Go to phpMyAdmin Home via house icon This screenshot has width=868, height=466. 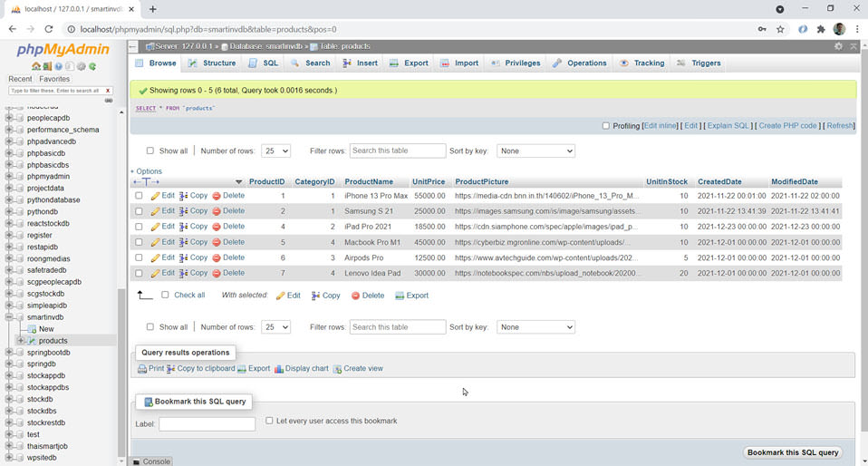click(x=36, y=66)
